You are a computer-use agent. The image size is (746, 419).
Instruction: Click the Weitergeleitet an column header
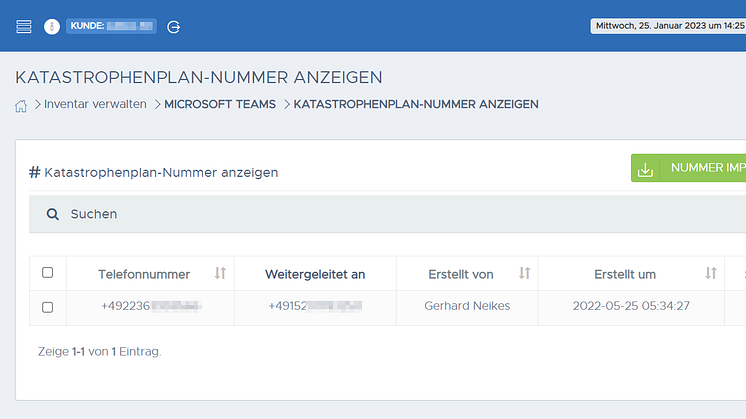(315, 274)
